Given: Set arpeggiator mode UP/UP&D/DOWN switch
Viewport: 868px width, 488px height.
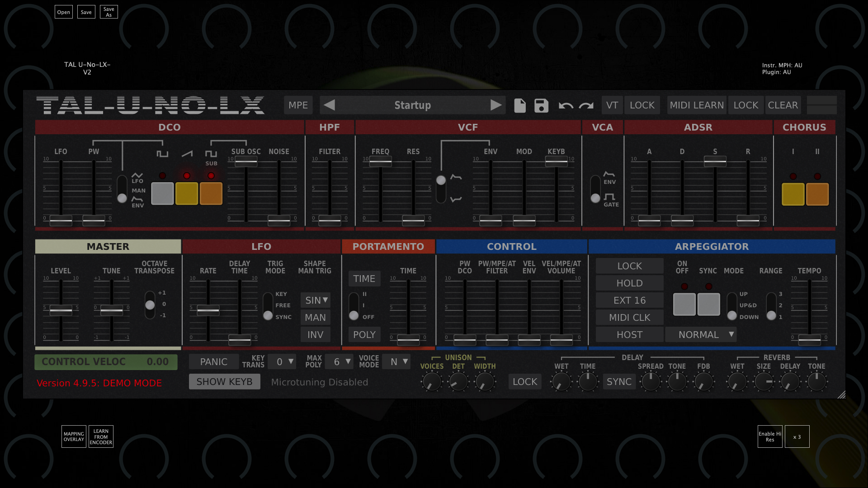Looking at the screenshot, I should click(731, 306).
